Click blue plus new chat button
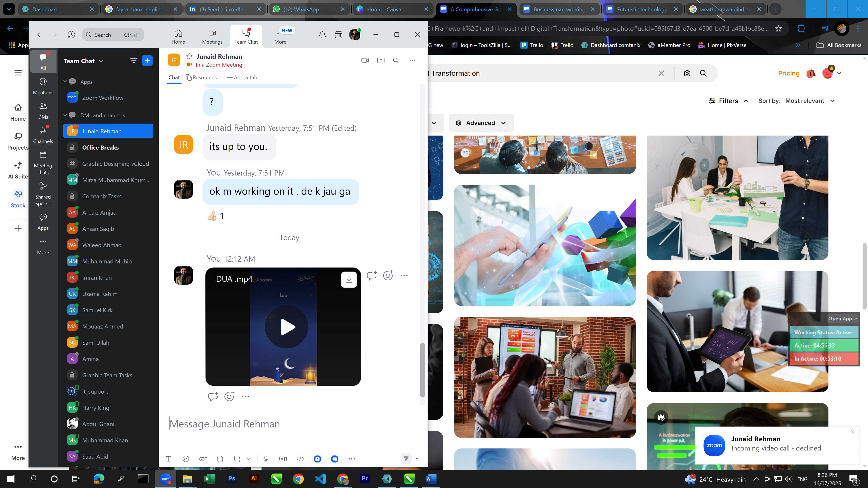The height and width of the screenshot is (488, 868). 147,61
